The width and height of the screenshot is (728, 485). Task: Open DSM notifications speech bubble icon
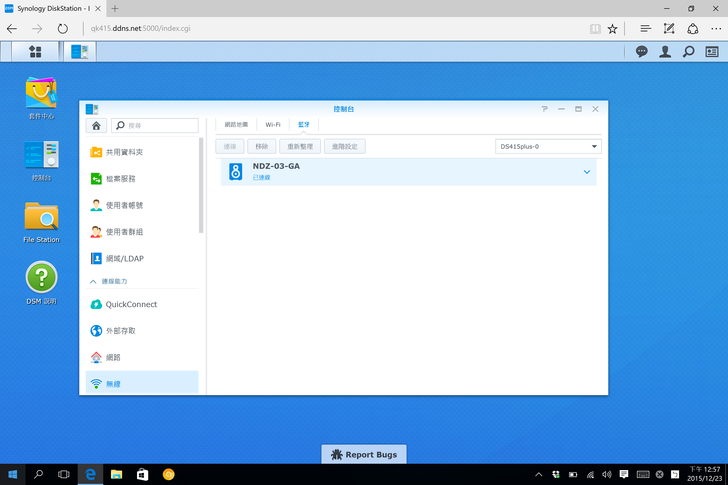point(642,52)
